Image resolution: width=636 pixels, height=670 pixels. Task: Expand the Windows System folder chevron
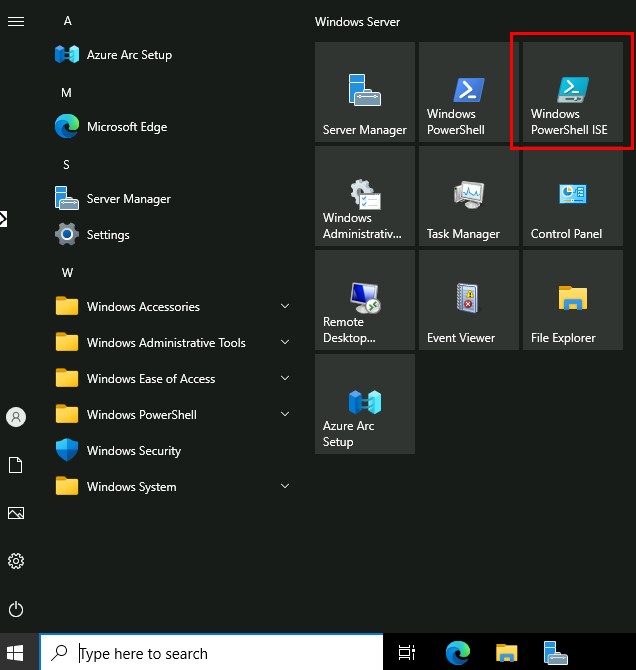click(x=285, y=486)
